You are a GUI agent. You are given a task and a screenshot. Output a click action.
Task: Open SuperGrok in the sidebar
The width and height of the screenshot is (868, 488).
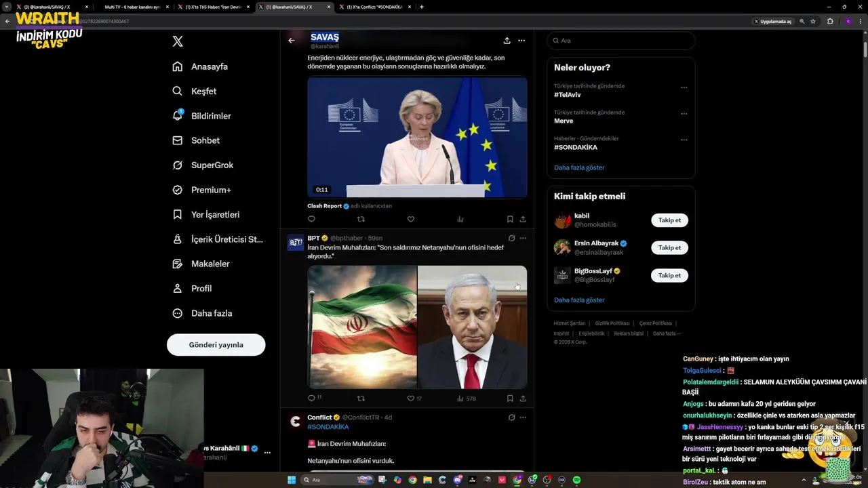click(x=203, y=165)
